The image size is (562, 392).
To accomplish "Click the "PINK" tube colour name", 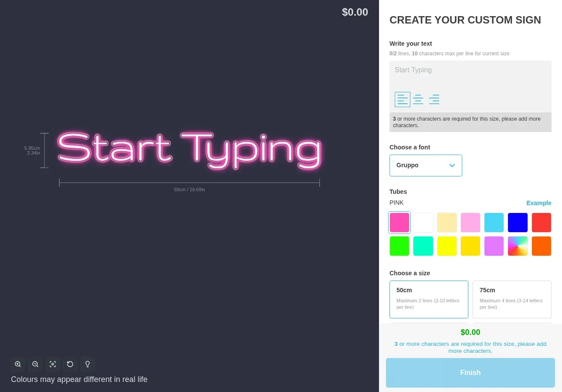I will 396,203.
